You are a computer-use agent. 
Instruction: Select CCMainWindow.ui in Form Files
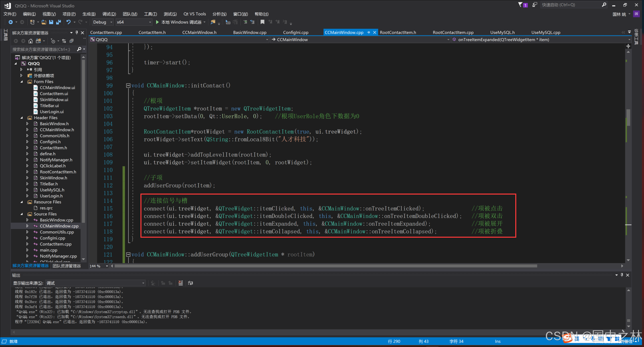[x=58, y=88]
